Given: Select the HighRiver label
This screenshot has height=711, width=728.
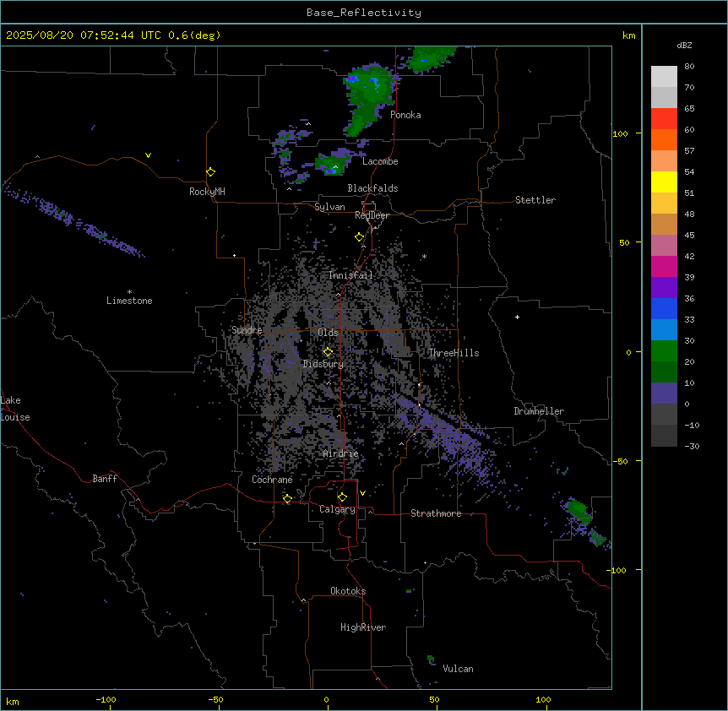Looking at the screenshot, I should [363, 627].
